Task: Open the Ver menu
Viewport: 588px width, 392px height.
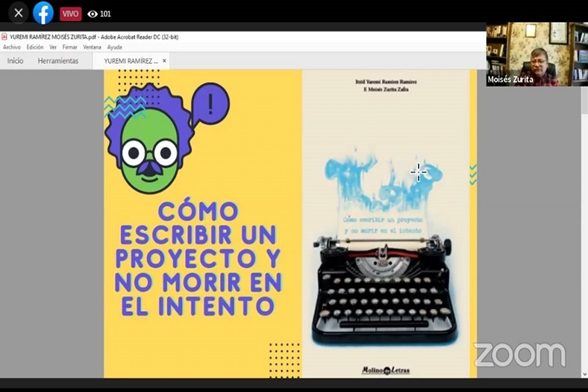Action: (53, 47)
